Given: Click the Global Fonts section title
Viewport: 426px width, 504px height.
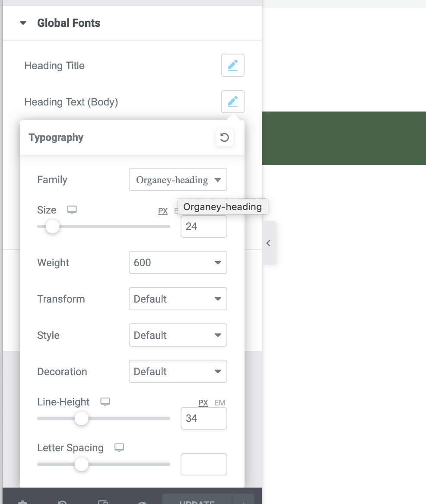Looking at the screenshot, I should pyautogui.click(x=69, y=23).
